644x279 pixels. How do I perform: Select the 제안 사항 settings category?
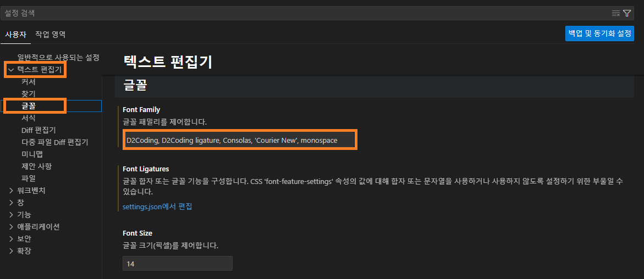point(36,166)
